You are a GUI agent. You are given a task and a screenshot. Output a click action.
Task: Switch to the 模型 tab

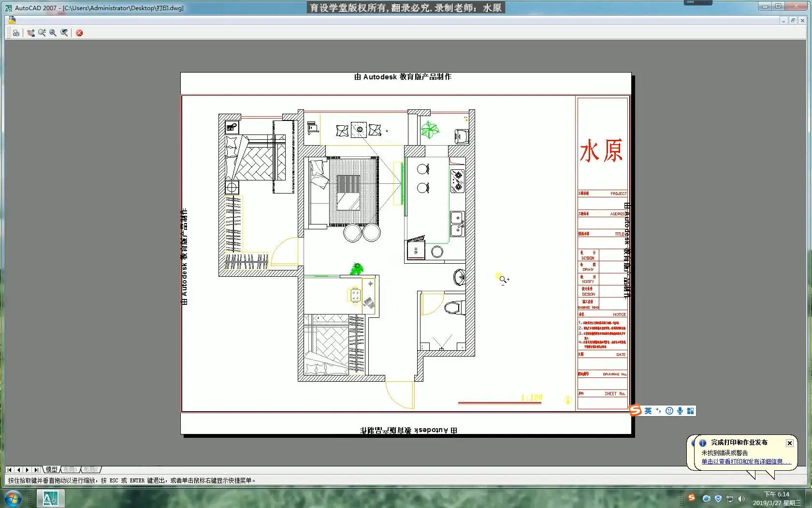point(51,469)
